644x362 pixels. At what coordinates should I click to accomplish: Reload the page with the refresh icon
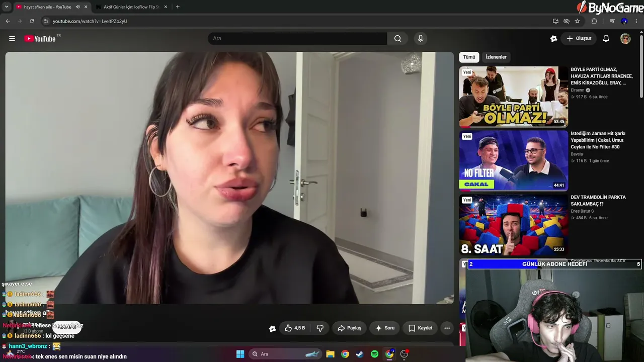(x=32, y=21)
